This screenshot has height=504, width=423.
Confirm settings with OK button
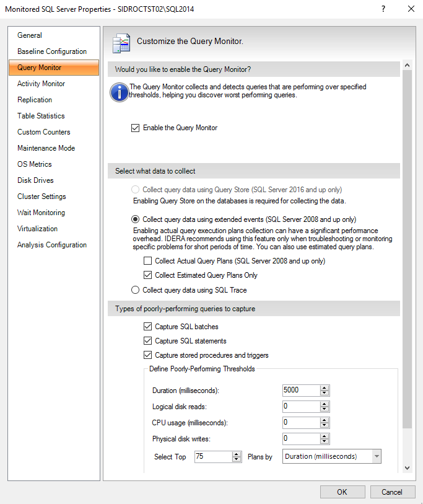[x=342, y=492]
